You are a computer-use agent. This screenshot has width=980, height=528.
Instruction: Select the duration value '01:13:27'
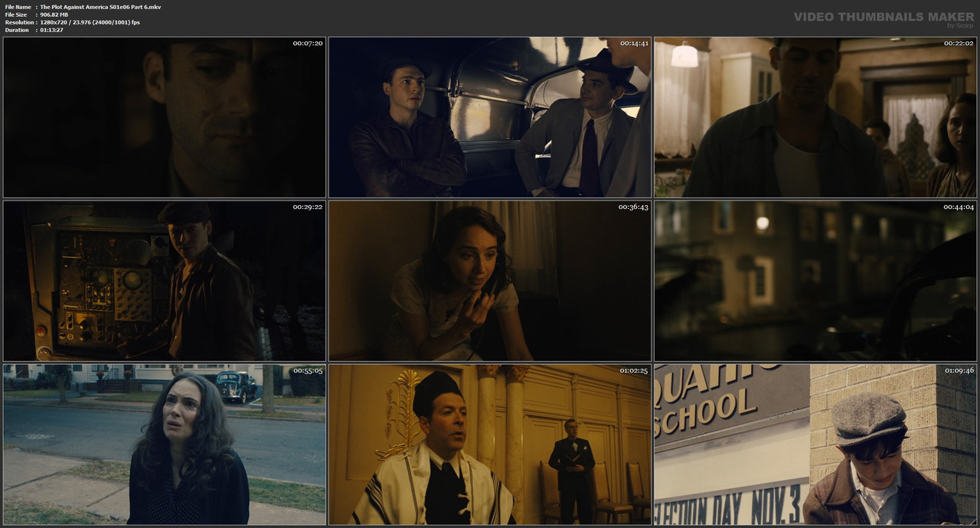coord(52,30)
